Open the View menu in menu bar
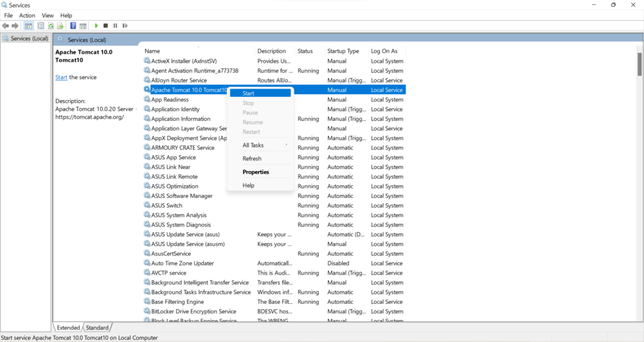 48,15
